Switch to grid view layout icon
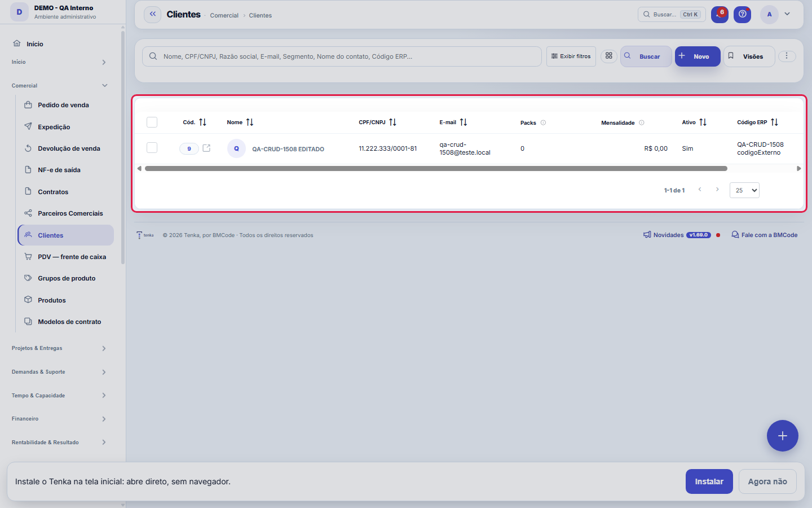 [x=609, y=56]
